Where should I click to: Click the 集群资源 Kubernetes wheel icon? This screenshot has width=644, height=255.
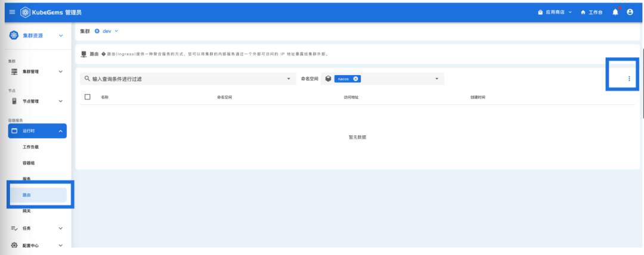14,35
